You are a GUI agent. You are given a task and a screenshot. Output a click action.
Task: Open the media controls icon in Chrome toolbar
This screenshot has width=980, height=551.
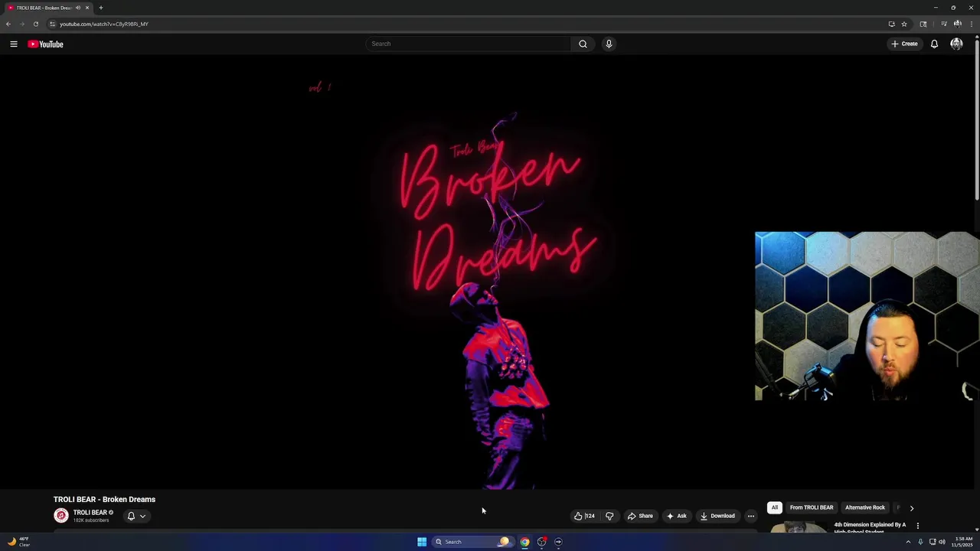point(944,24)
